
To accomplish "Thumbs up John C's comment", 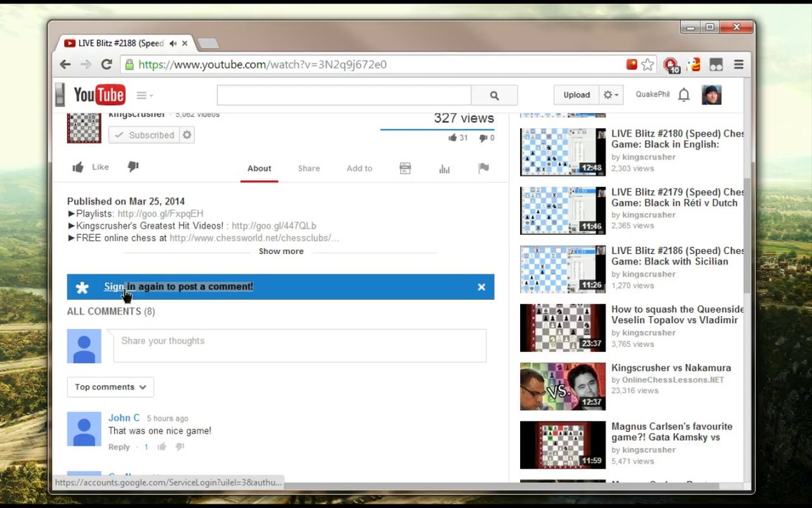I will (162, 447).
